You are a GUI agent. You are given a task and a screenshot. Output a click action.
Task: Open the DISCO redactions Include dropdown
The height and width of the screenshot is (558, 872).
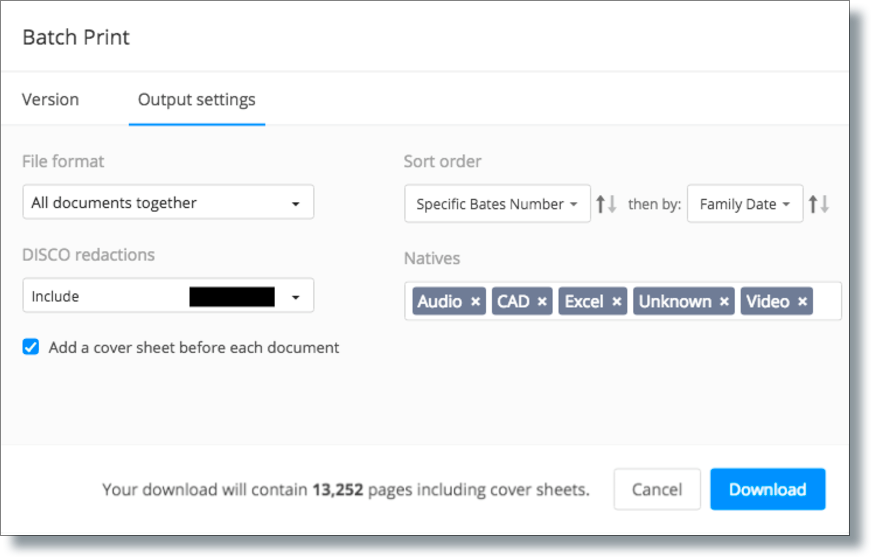tap(168, 295)
